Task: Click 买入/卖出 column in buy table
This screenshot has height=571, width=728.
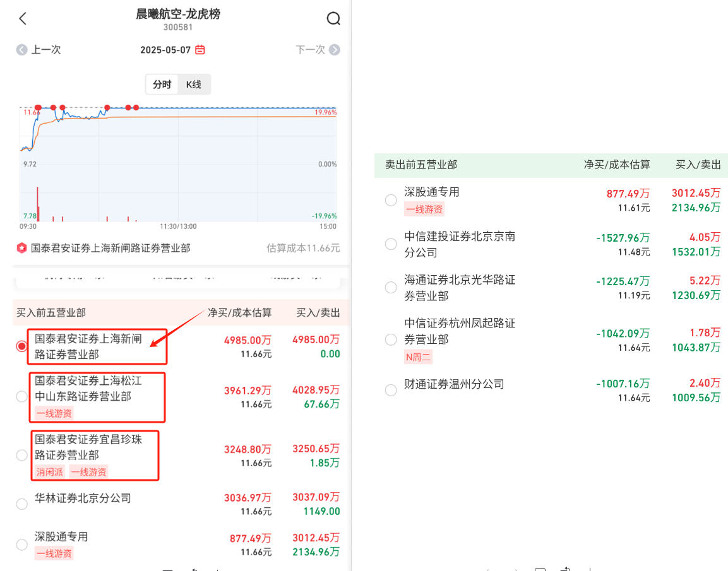Action: click(318, 313)
